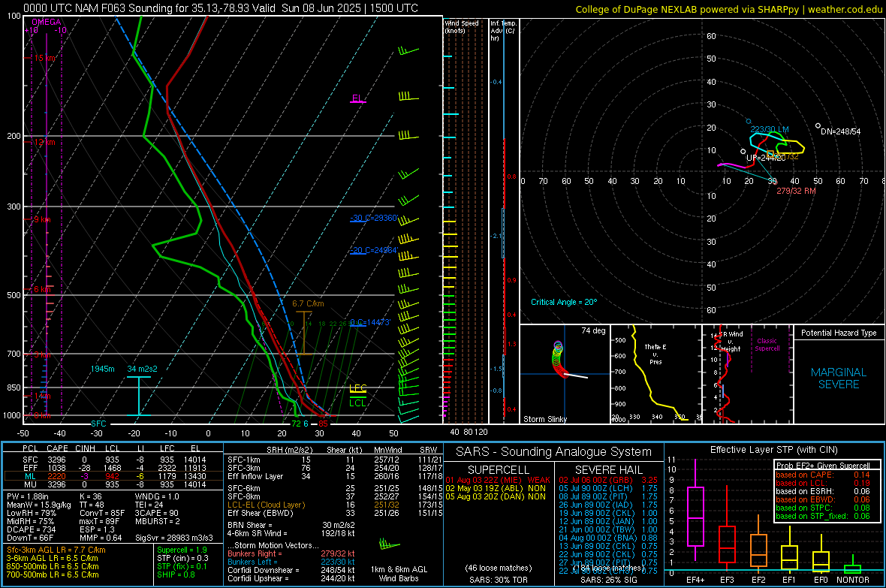886x588 pixels.
Task: Select the green 'LCL' marker on the skew-T
Action: point(357,403)
